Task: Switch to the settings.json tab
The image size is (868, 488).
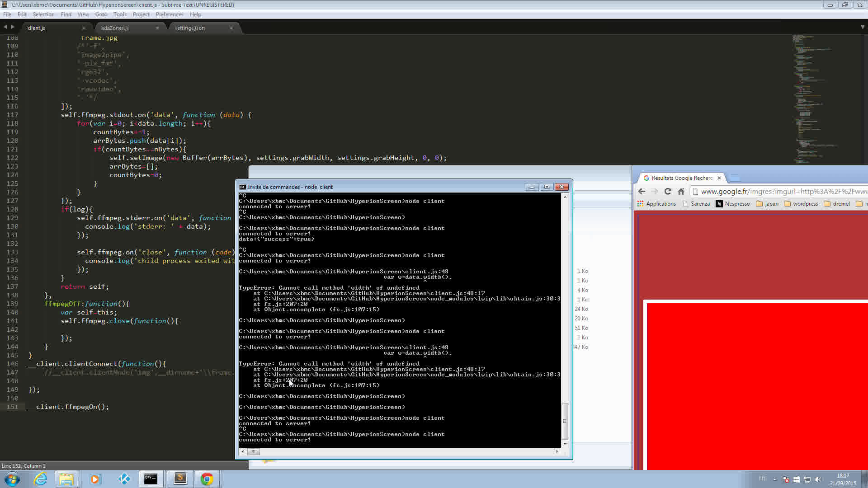Action: (190, 28)
